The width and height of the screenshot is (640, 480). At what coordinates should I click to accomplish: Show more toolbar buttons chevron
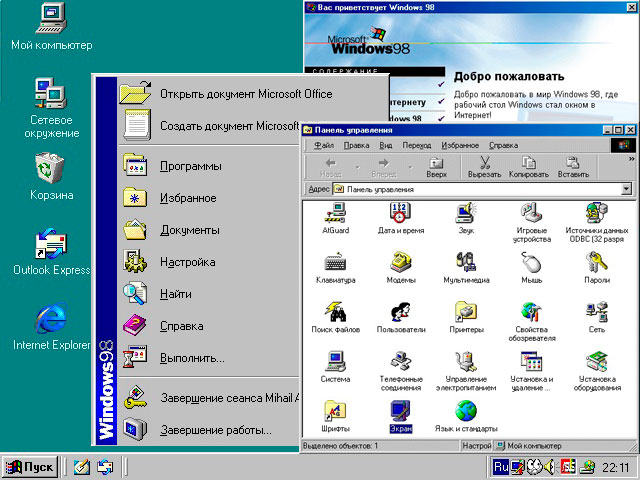click(x=631, y=159)
